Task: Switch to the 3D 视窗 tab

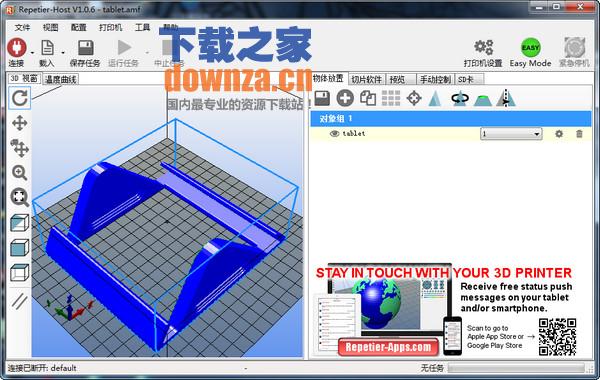Action: point(24,78)
